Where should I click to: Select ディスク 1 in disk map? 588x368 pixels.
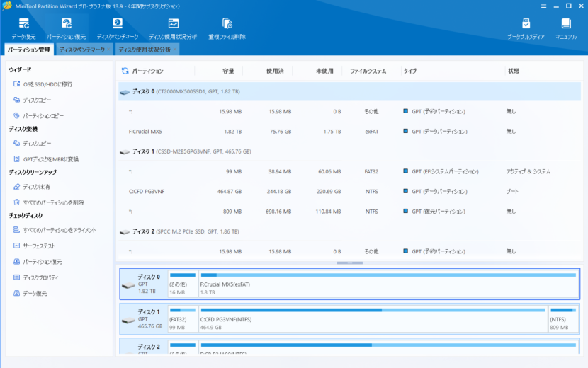pyautogui.click(x=144, y=319)
